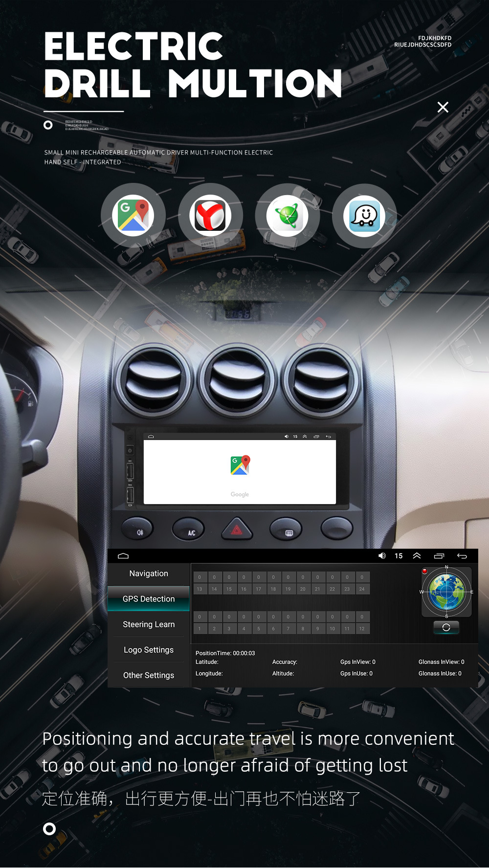Click the Gps InUse: 0 label

[356, 674]
